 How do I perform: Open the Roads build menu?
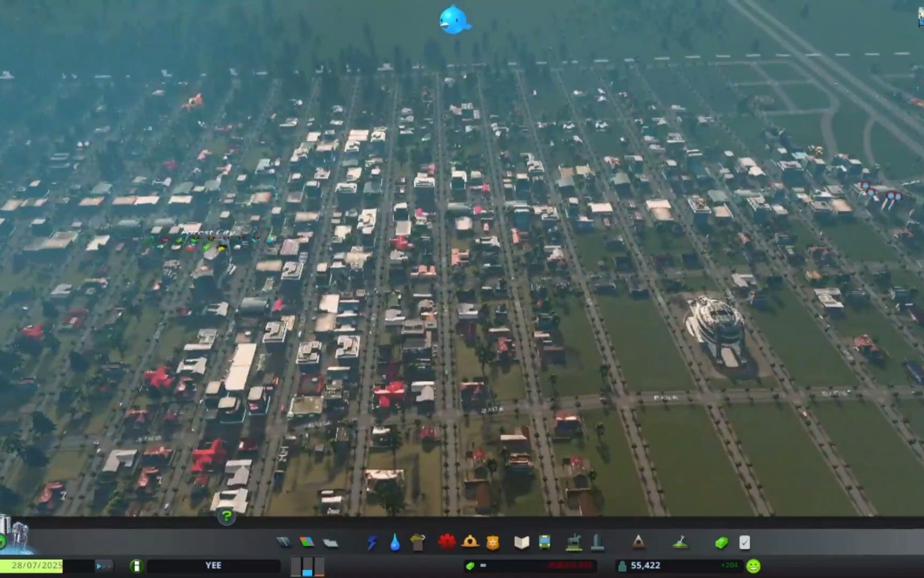(284, 543)
